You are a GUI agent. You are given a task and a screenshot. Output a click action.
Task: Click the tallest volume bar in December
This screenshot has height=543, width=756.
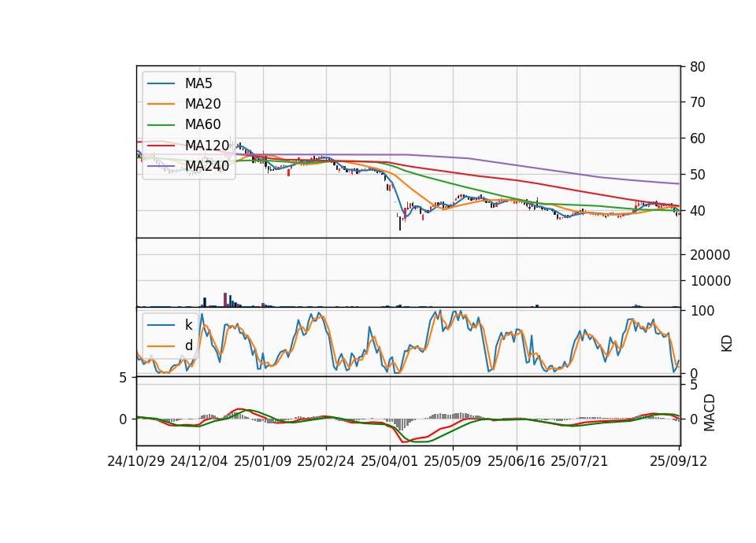[225, 299]
